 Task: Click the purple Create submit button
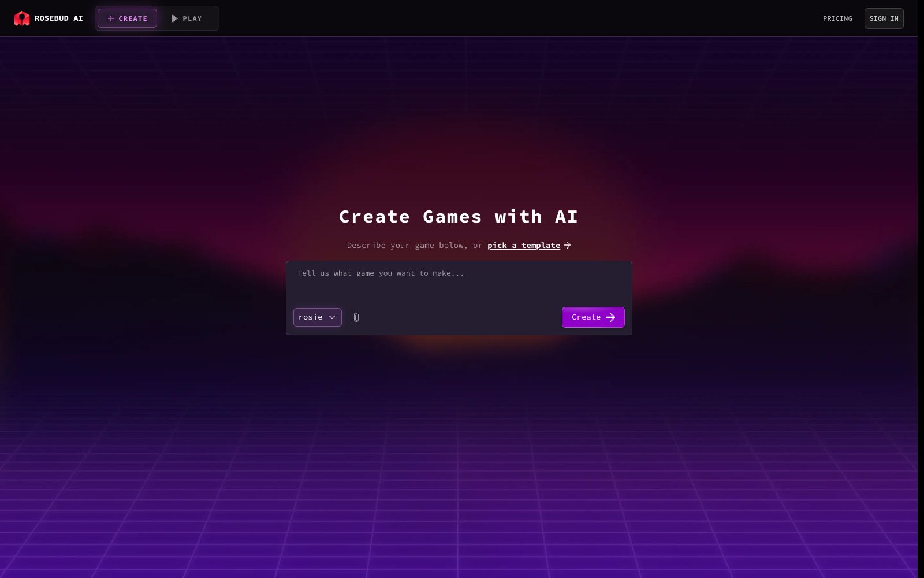pyautogui.click(x=593, y=317)
